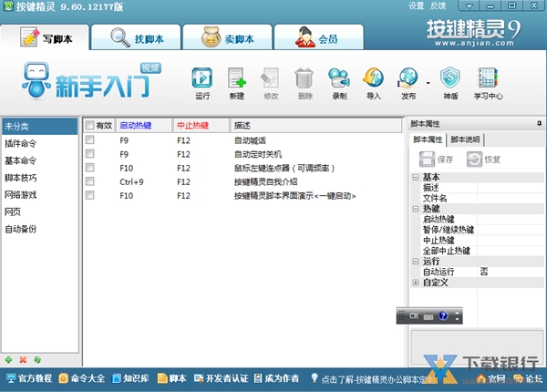Click the IME language bar keyboard icon
This screenshot has height=392, width=547.
pyautogui.click(x=428, y=316)
